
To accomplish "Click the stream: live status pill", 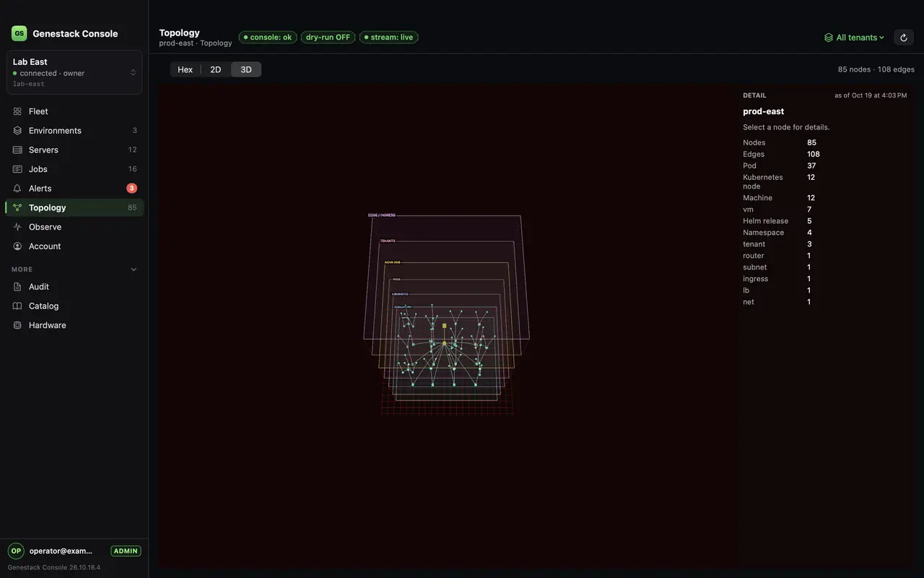I will (x=389, y=37).
